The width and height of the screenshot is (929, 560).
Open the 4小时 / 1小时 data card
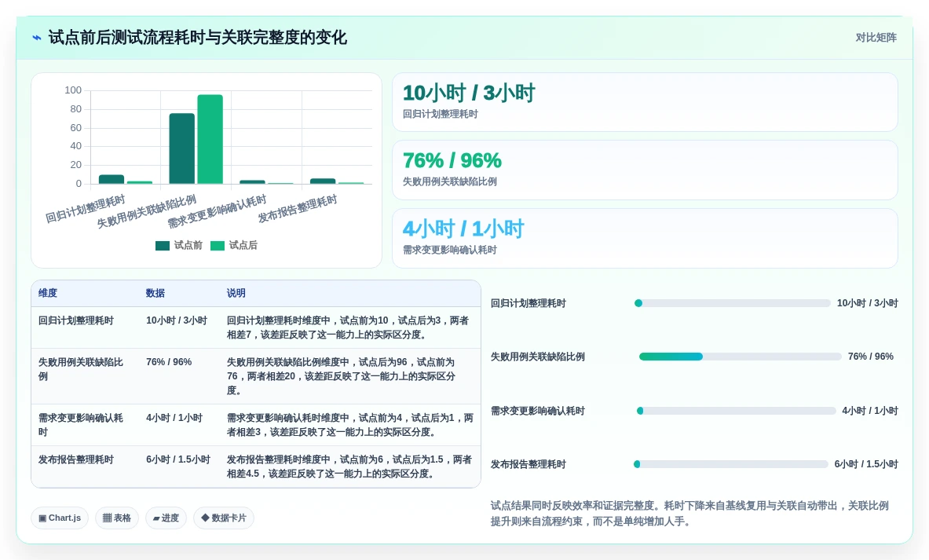click(645, 238)
